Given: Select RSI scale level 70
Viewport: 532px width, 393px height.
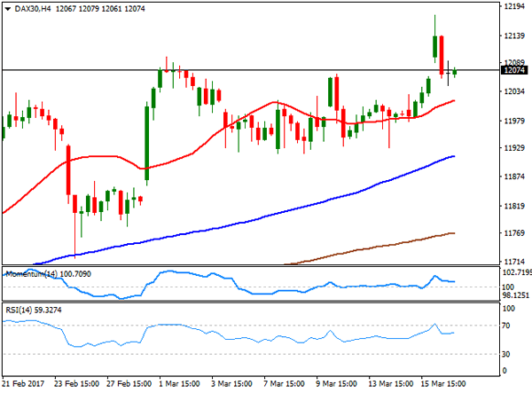Looking at the screenshot, I should (x=506, y=326).
